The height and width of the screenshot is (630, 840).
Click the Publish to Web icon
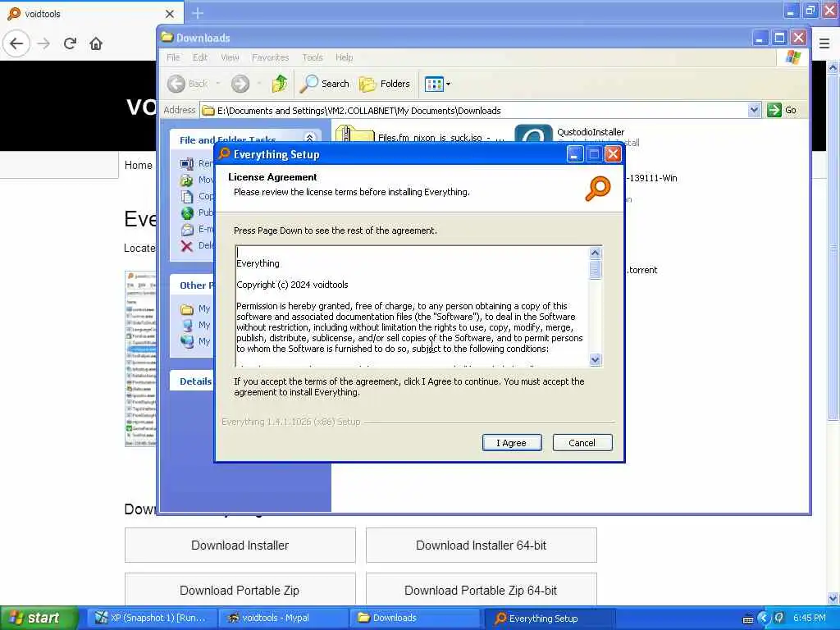coord(187,212)
